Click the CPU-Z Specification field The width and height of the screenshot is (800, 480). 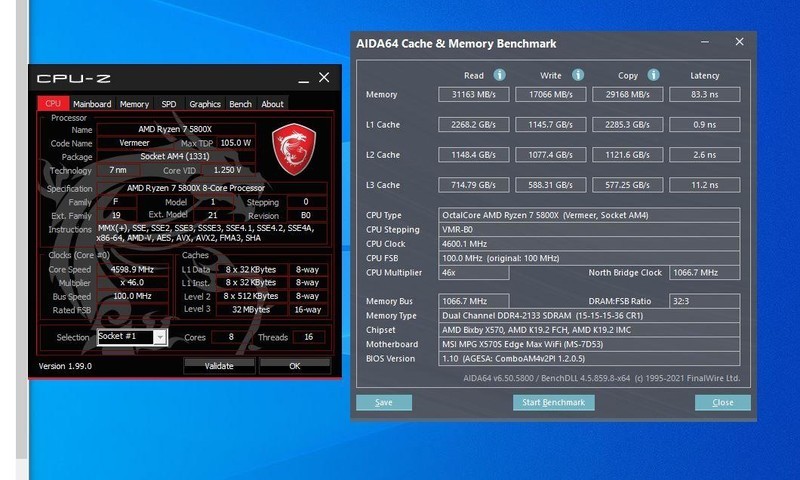(x=212, y=188)
